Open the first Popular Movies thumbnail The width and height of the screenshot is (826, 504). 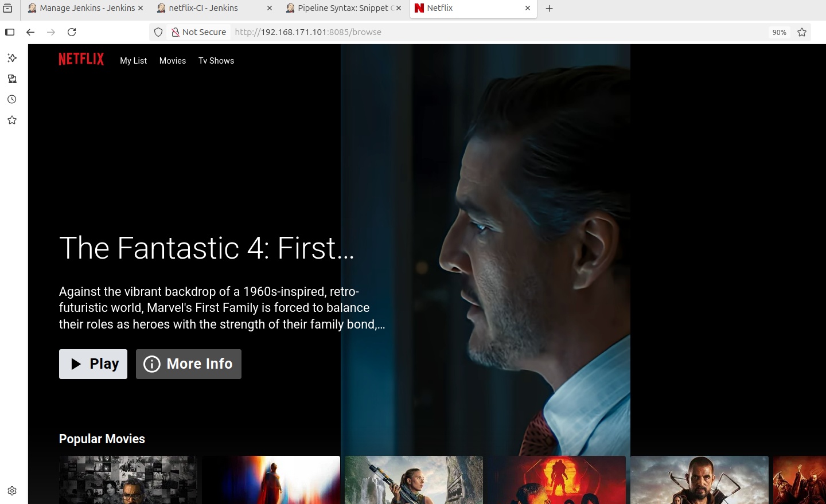click(x=128, y=479)
